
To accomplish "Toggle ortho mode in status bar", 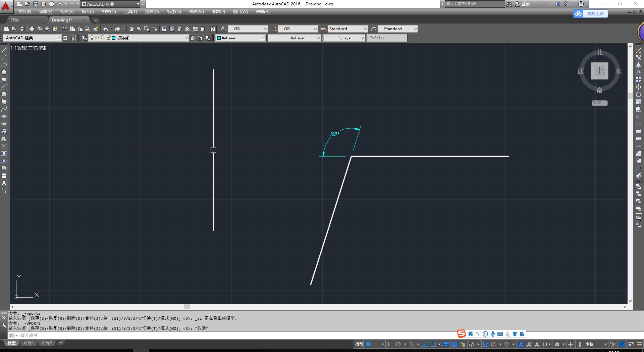I will click(x=390, y=344).
